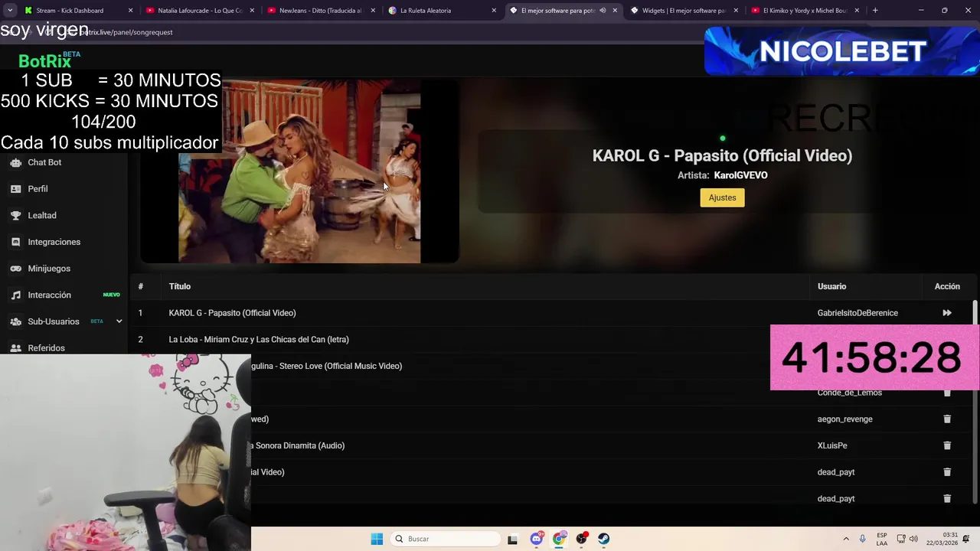Viewport: 980px width, 551px height.
Task: Click the Lealtad trophy icon
Action: 15,216
